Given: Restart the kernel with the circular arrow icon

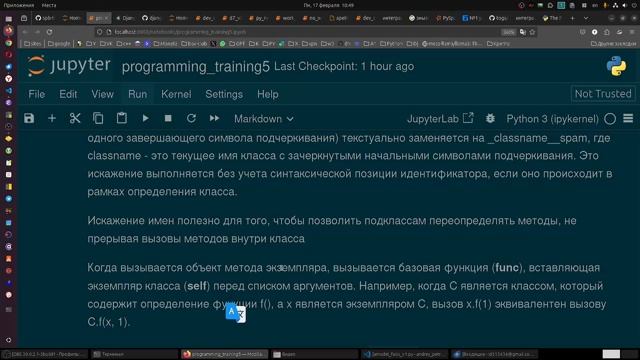Looking at the screenshot, I should click(191, 118).
